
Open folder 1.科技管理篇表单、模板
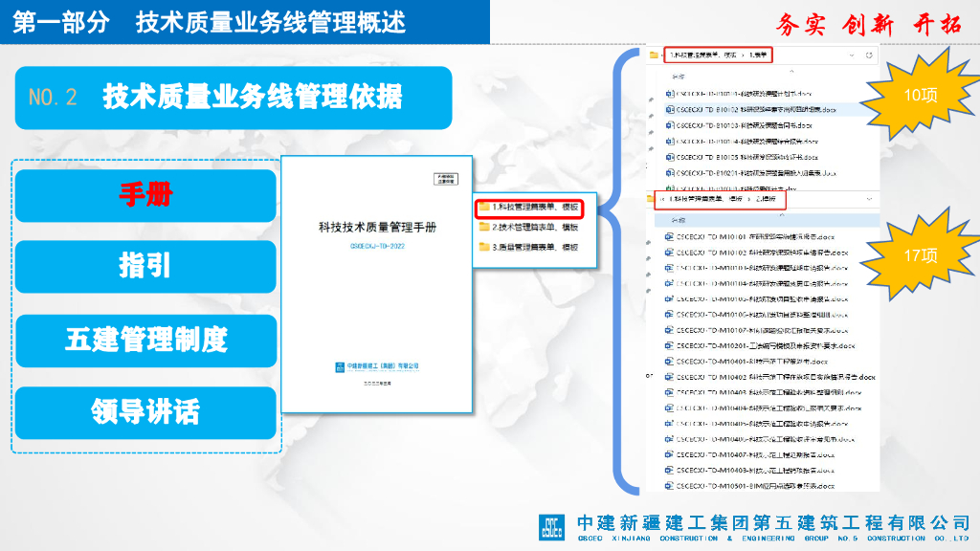pos(528,208)
